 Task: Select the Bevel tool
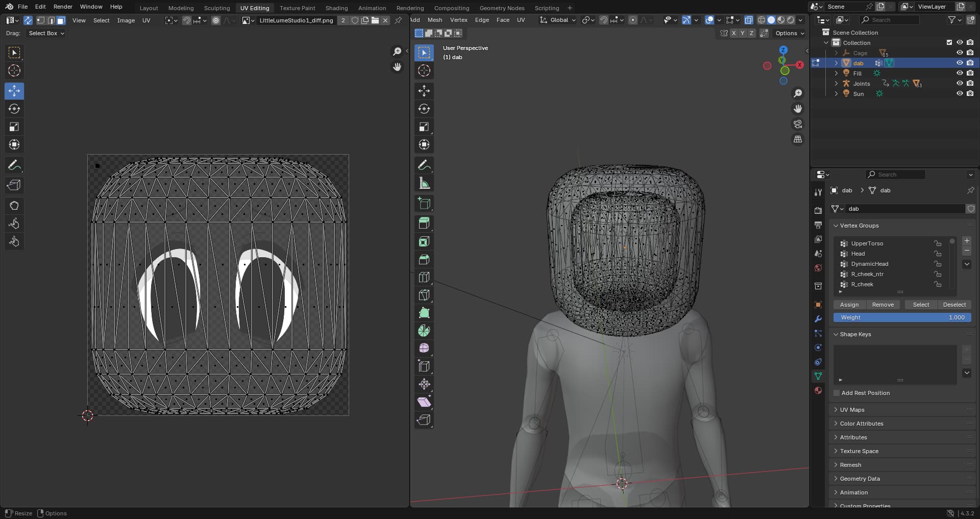[x=424, y=259]
